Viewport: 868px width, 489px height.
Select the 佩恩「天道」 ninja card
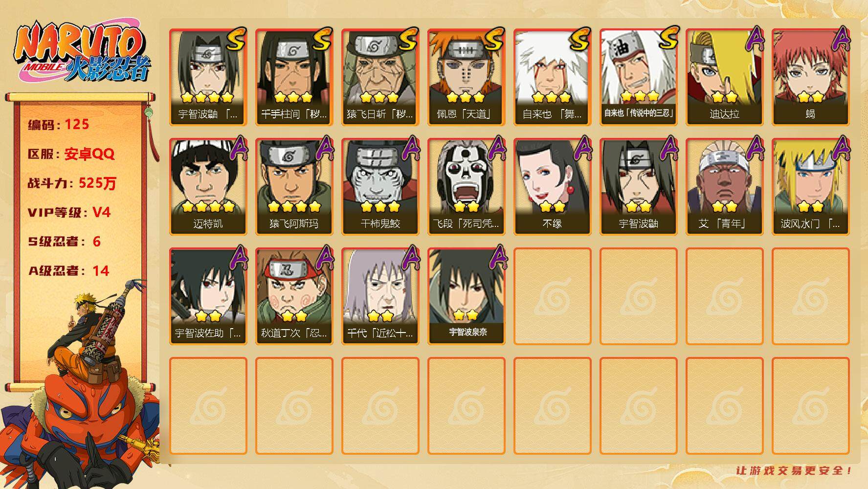pyautogui.click(x=466, y=77)
